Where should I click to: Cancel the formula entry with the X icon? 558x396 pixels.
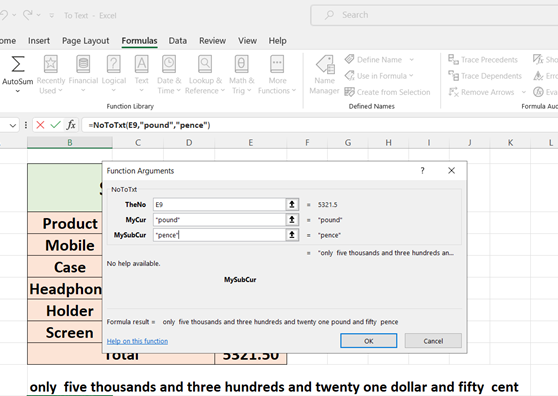[40, 125]
